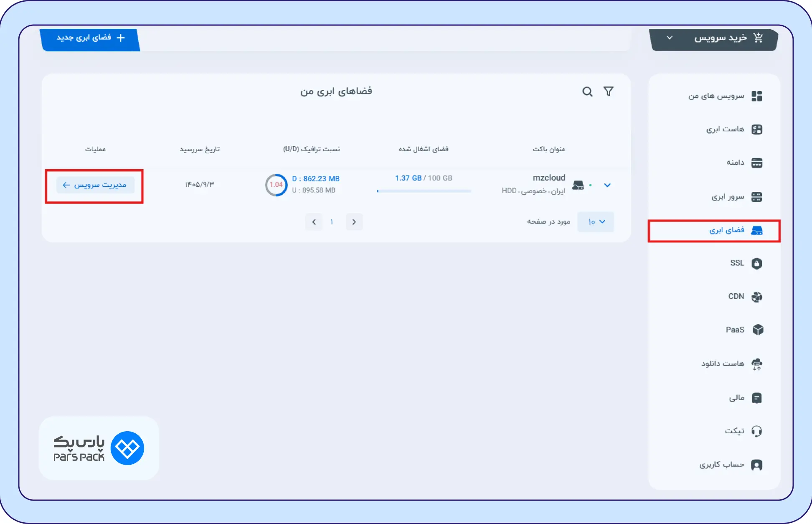
Task: Select the هاست ابری sidebar icon
Action: [x=757, y=129]
